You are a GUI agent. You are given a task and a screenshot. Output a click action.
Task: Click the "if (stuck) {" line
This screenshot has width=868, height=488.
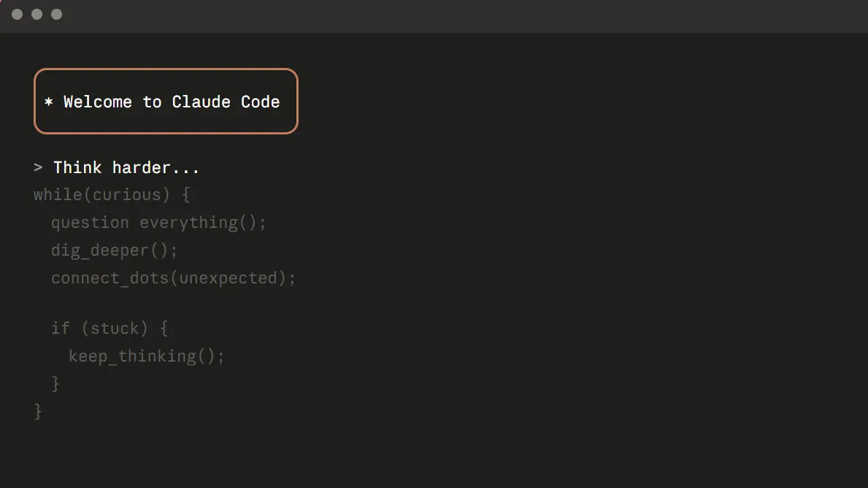[110, 329]
